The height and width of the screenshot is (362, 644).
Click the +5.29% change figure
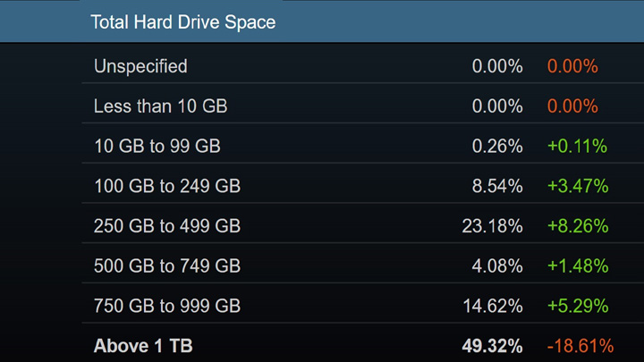(578, 306)
